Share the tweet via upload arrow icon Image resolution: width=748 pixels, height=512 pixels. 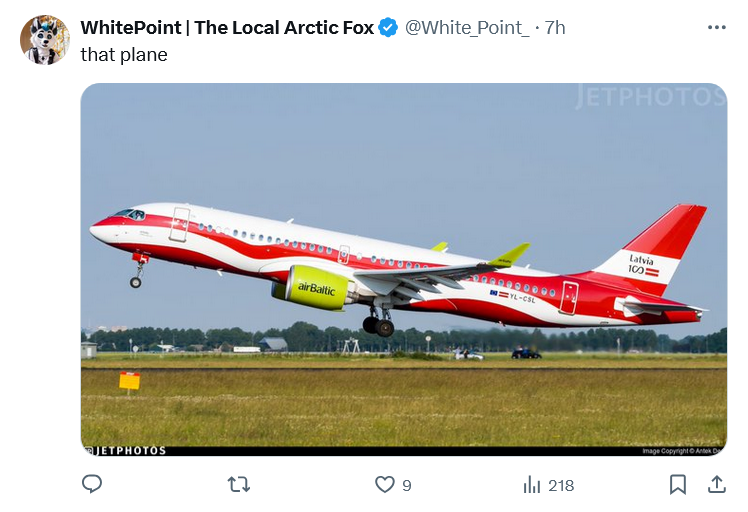(717, 484)
